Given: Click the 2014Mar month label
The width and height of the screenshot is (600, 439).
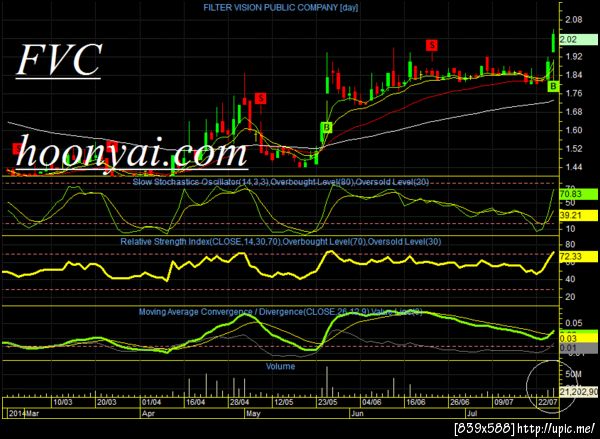Looking at the screenshot, I should (24, 414).
